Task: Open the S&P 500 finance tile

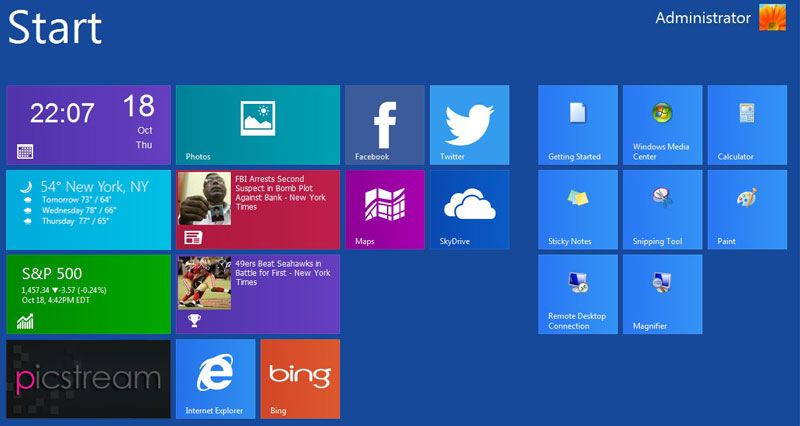Action: click(x=88, y=294)
